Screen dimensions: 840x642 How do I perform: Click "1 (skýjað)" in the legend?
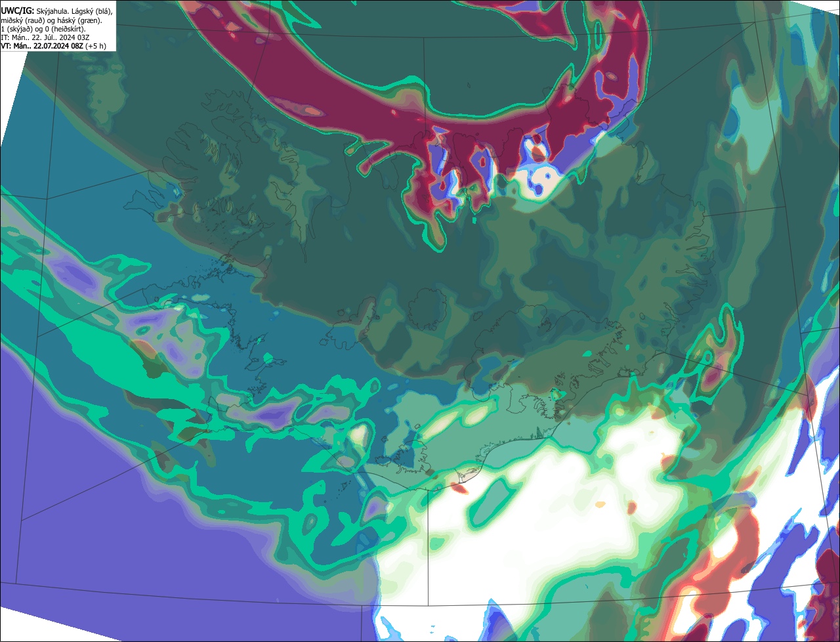coord(17,30)
